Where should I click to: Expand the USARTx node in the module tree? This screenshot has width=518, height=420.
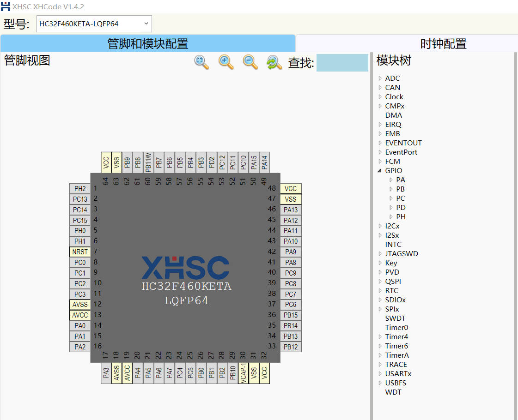pos(380,373)
